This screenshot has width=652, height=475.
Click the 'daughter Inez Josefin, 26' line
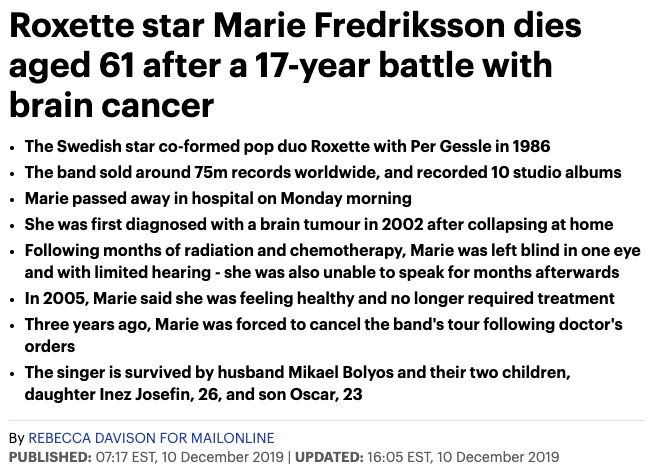pyautogui.click(x=193, y=394)
